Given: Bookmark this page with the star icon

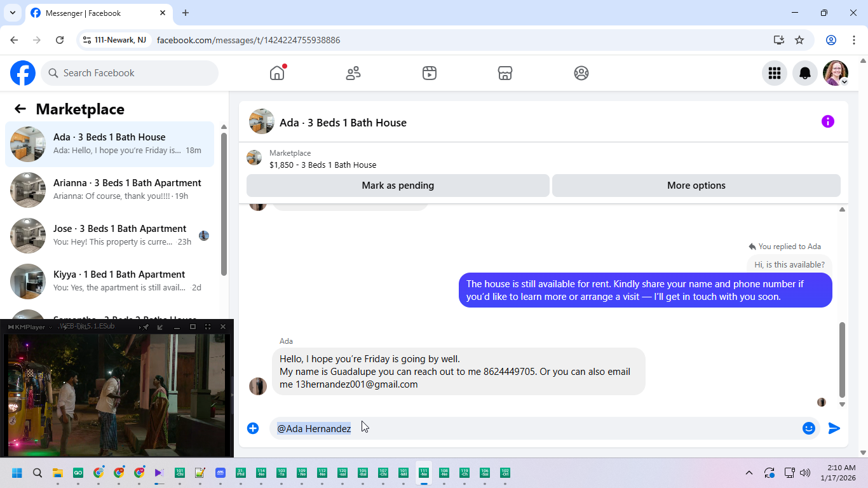Looking at the screenshot, I should tap(799, 40).
